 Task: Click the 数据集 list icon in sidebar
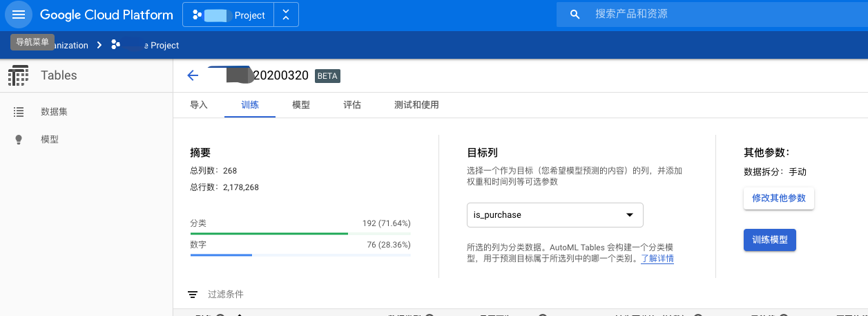19,111
